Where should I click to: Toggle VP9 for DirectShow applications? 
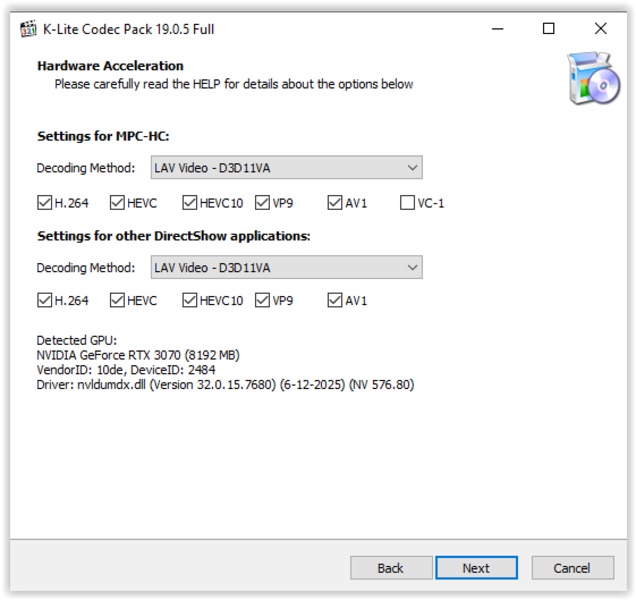(263, 300)
